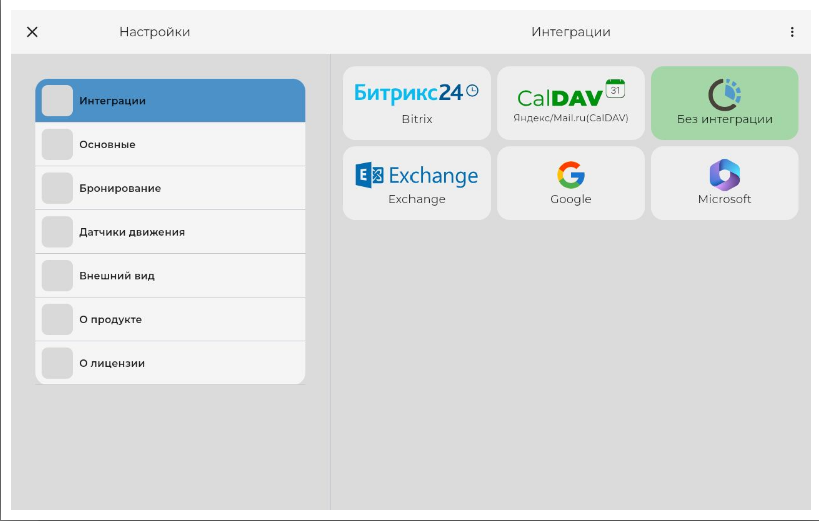Click the icon placeholder beside Датчики движения
This screenshot has width=819, height=521.
click(x=57, y=231)
